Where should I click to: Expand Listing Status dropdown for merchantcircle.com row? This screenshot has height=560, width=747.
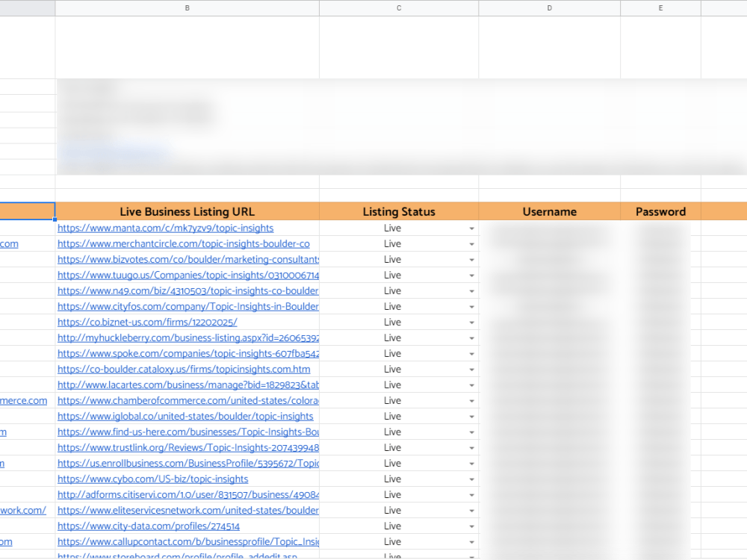tap(471, 244)
